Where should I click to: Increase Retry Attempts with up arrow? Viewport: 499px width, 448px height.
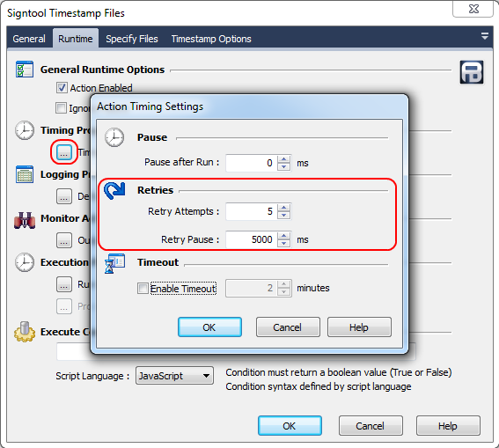tap(284, 208)
